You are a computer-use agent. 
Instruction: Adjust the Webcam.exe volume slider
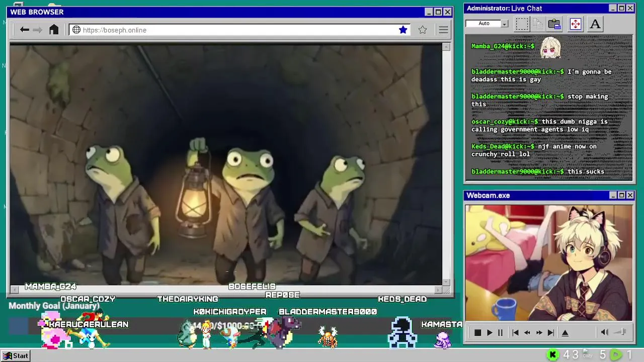tap(620, 332)
